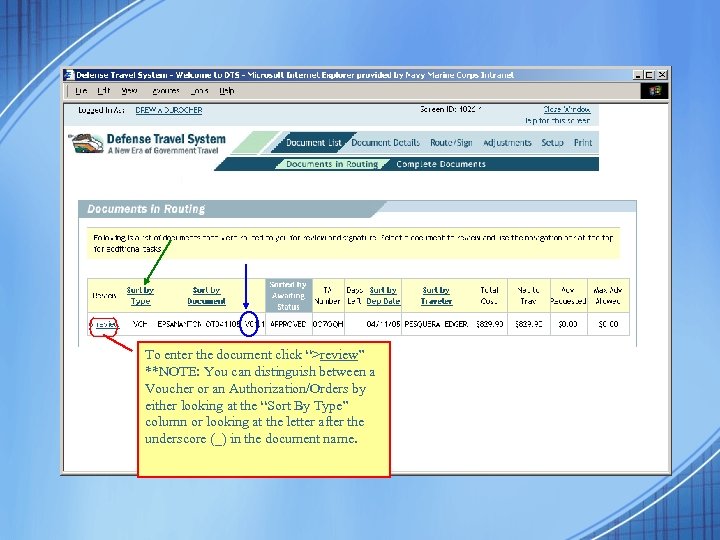The image size is (720, 540).
Task: Sort the list by Document
Action: point(207,296)
